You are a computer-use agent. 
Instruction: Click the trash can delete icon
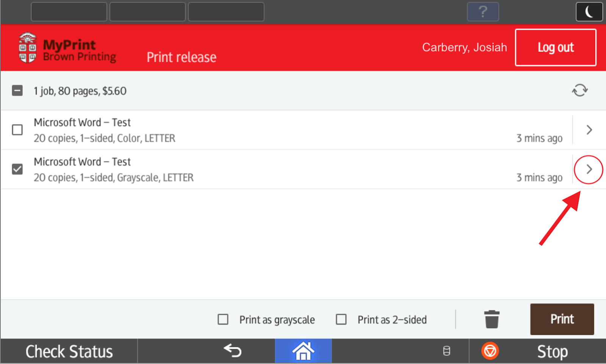coord(492,319)
